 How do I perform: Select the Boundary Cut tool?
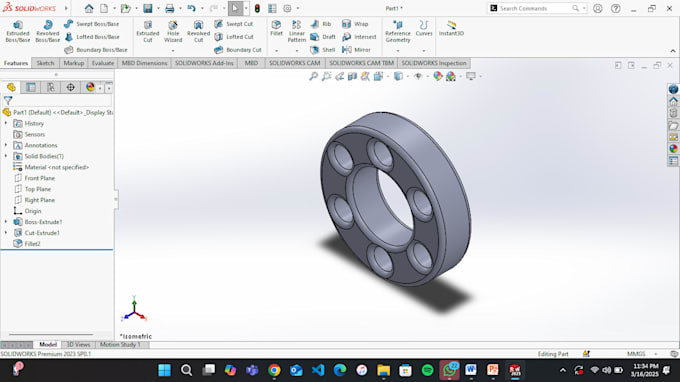coord(238,50)
